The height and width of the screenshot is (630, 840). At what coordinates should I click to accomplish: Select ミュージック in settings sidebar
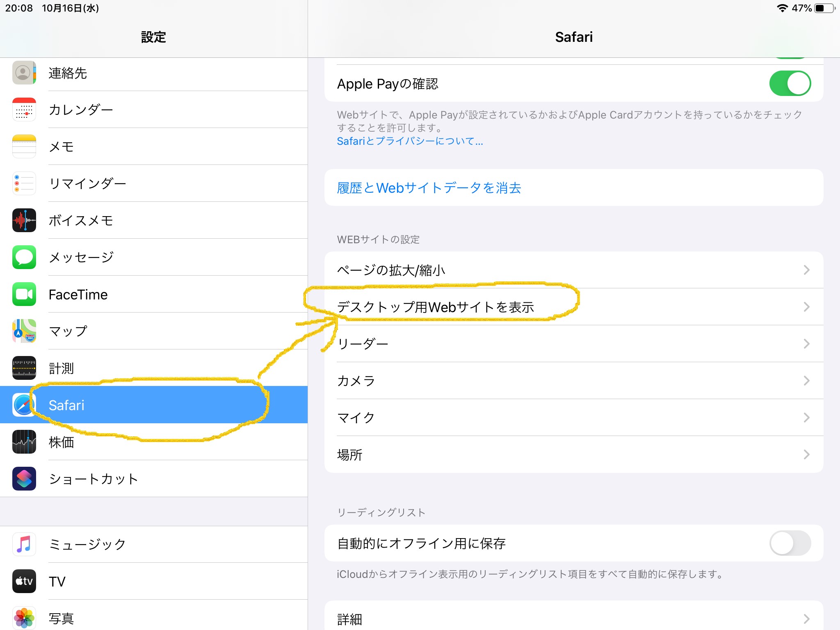coord(154,544)
